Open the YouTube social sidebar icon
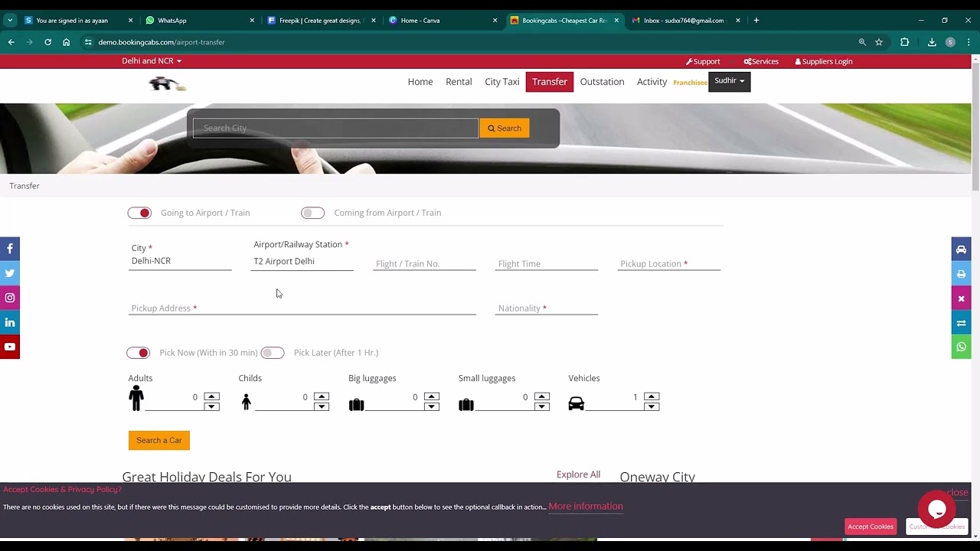 click(x=10, y=347)
